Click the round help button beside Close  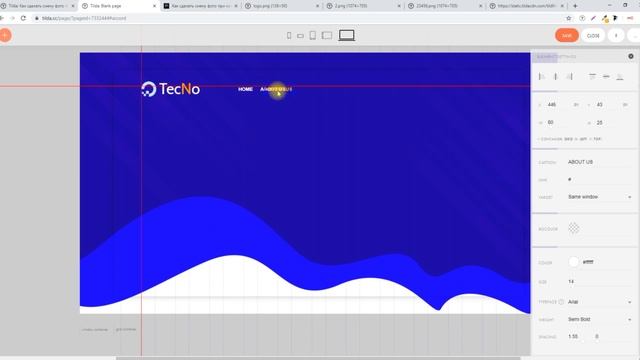pyautogui.click(x=616, y=36)
